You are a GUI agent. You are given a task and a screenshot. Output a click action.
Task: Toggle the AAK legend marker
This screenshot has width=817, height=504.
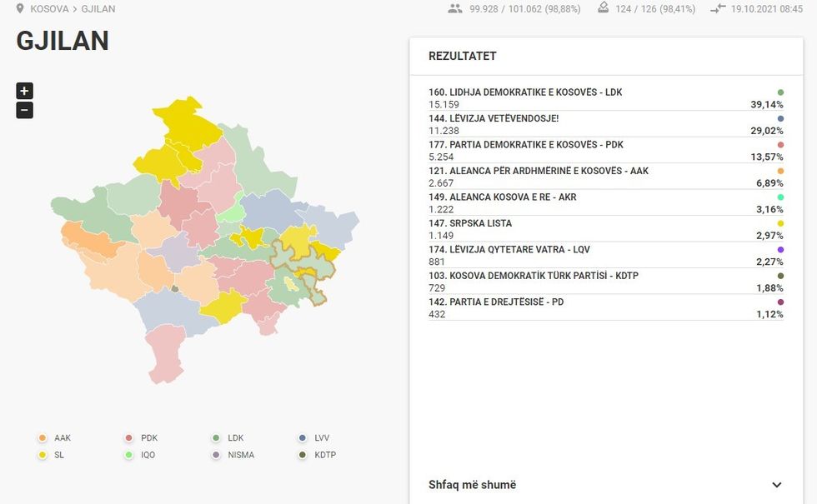point(42,437)
